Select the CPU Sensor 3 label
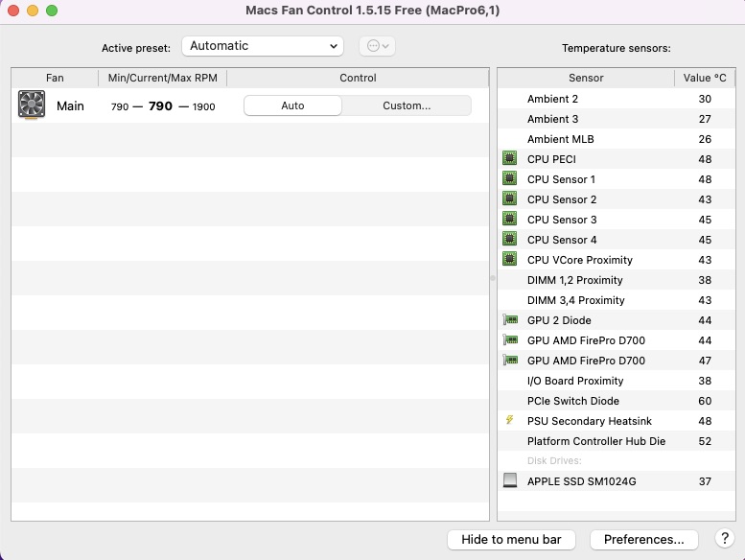The width and height of the screenshot is (745, 560). [562, 220]
